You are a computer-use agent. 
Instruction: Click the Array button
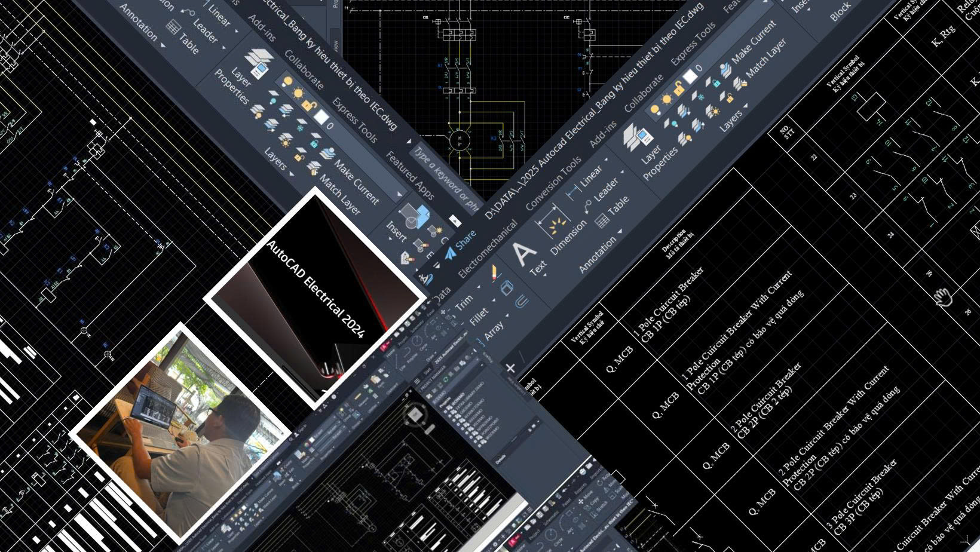pos(494,330)
